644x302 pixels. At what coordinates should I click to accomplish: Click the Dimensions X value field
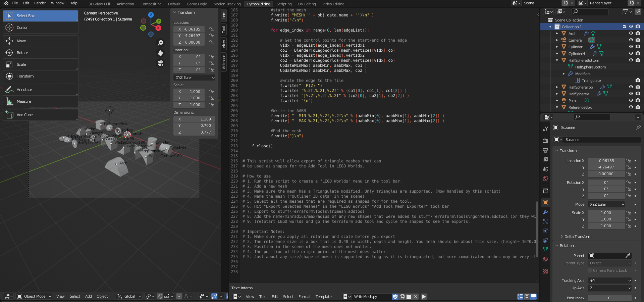click(x=195, y=119)
